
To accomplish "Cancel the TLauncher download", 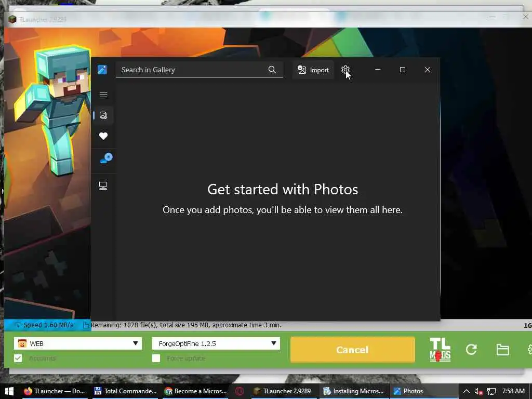I will 353,350.
